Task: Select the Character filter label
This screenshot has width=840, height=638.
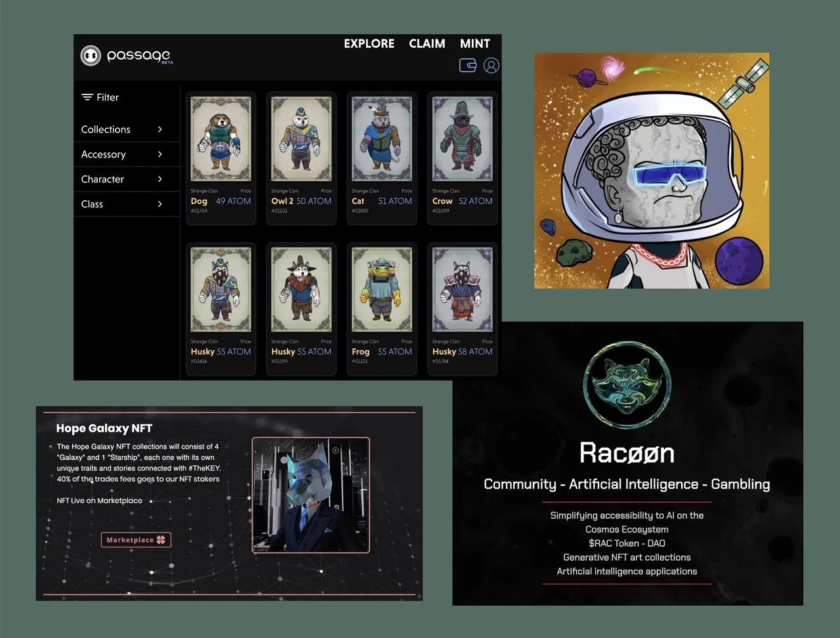Action: [102, 179]
